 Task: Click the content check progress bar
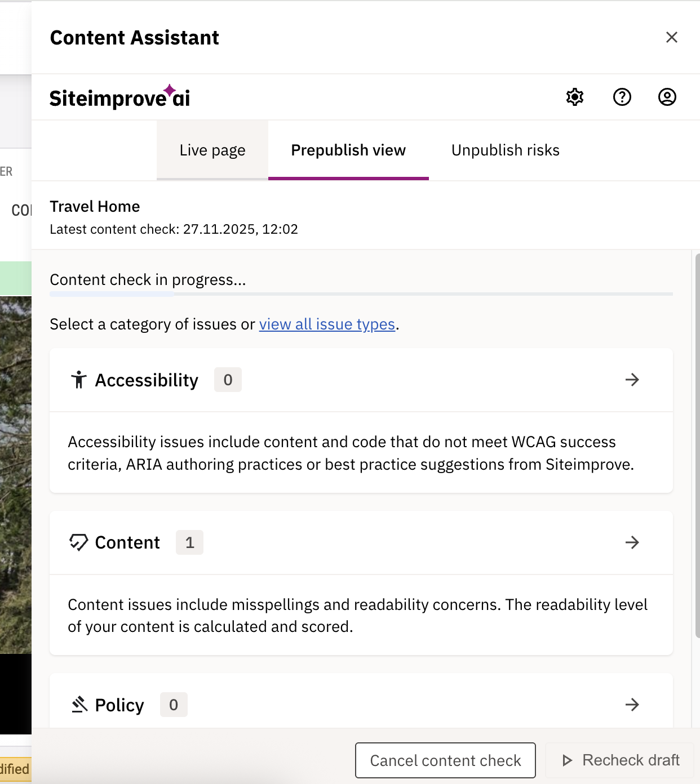click(361, 293)
